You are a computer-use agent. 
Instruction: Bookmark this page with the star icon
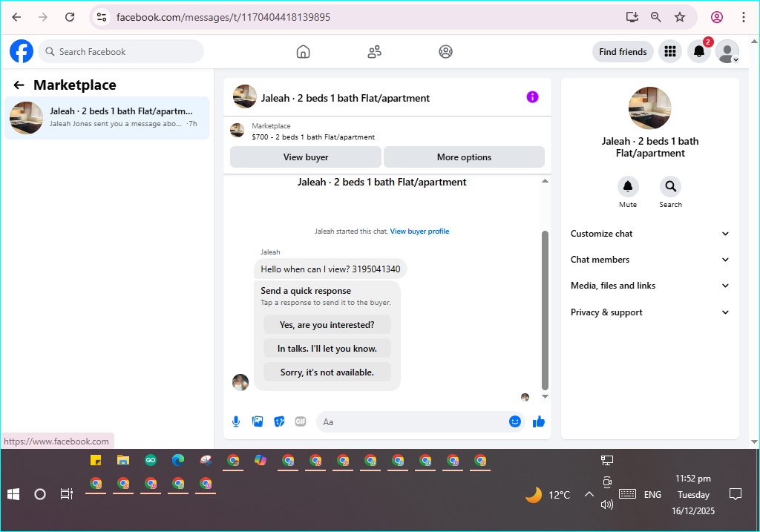680,18
